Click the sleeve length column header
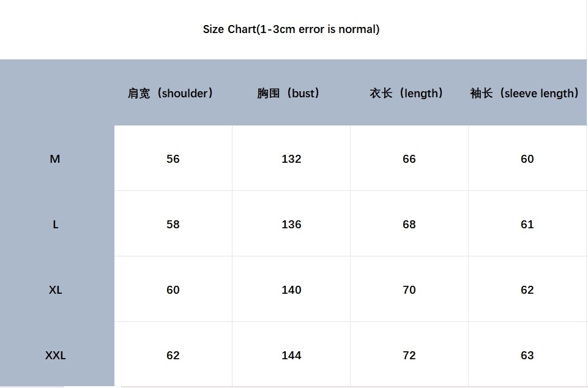Viewport: 588px width, 388px height. point(524,94)
